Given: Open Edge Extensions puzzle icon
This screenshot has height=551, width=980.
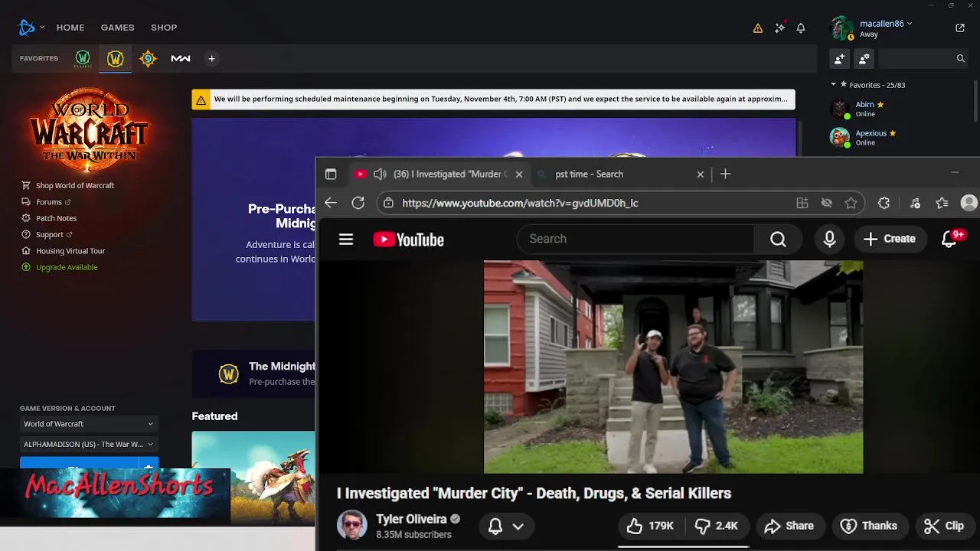Looking at the screenshot, I should tap(884, 203).
